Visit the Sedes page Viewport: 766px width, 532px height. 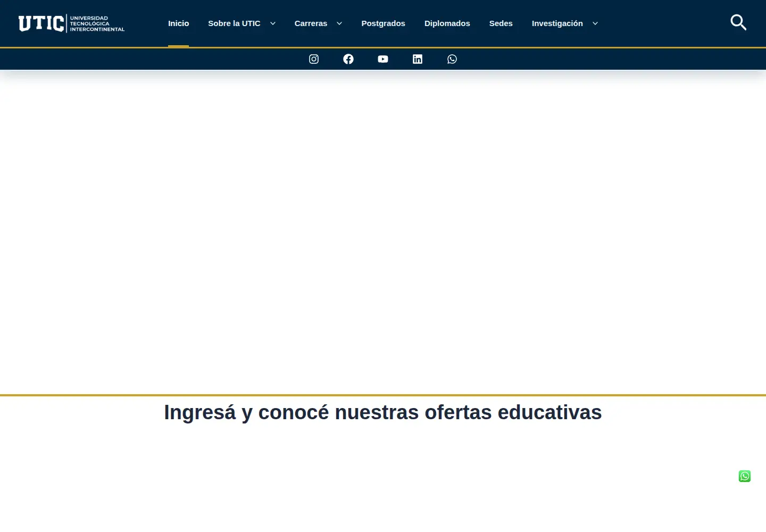pos(501,23)
